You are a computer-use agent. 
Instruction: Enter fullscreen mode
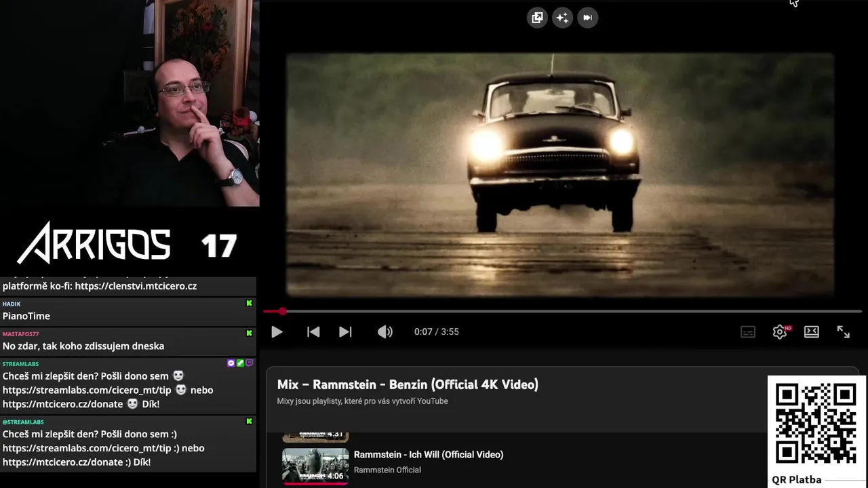[x=843, y=331]
